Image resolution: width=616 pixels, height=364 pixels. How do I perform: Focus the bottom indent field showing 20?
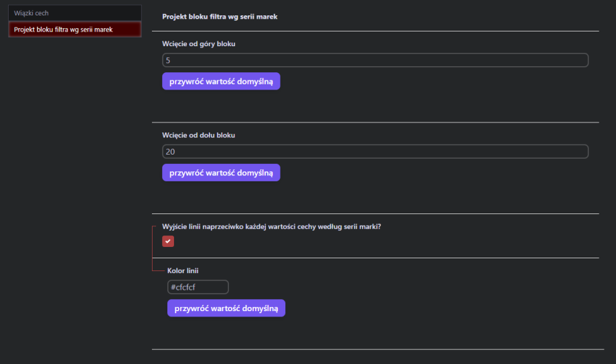375,152
